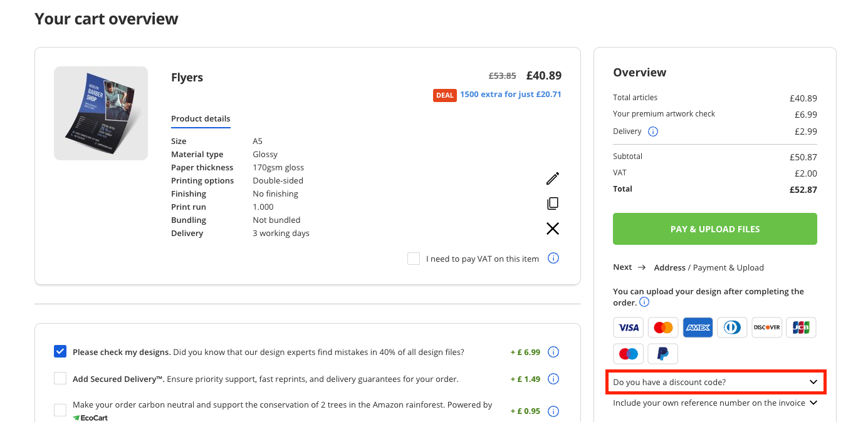Enable Add Secured Delivery checkbox
Image resolution: width=868 pixels, height=422 pixels.
(60, 379)
